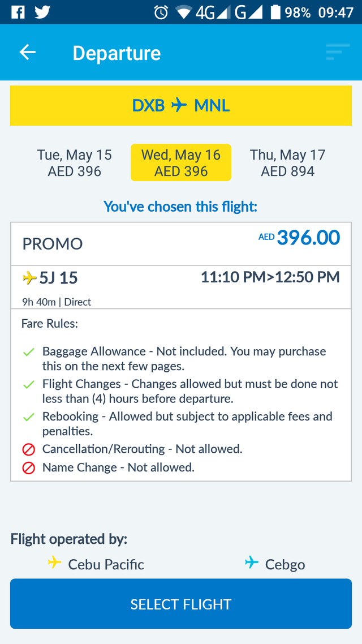Tap the DXB to MNL route banner
Viewport: 362px width, 644px height.
pyautogui.click(x=181, y=106)
